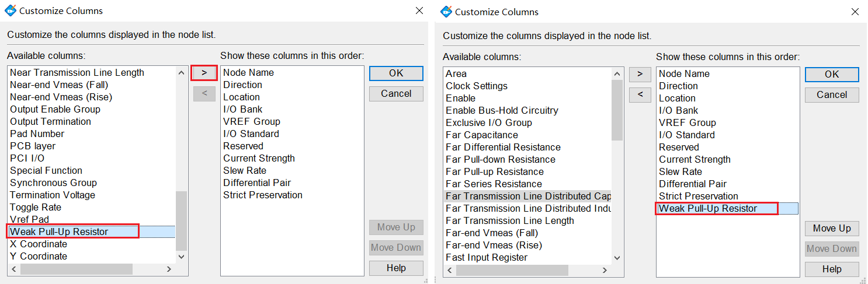Close the right Customize Columns dialog

(x=855, y=11)
